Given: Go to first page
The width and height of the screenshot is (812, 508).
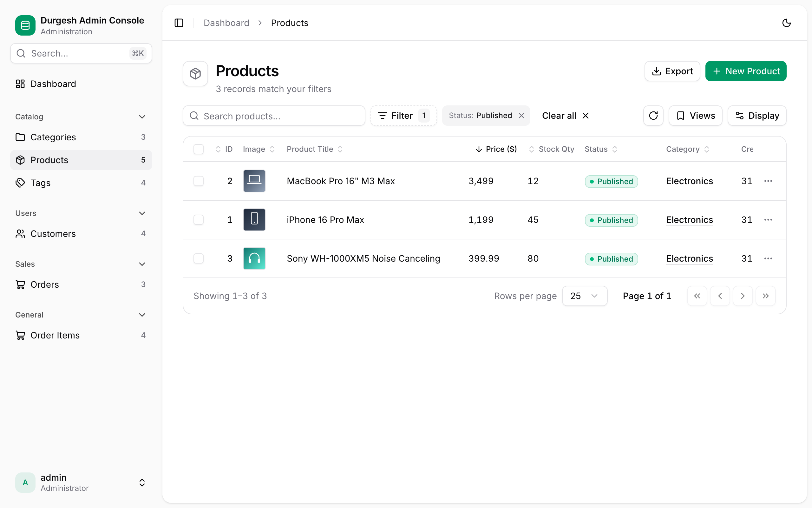Looking at the screenshot, I should click(697, 296).
